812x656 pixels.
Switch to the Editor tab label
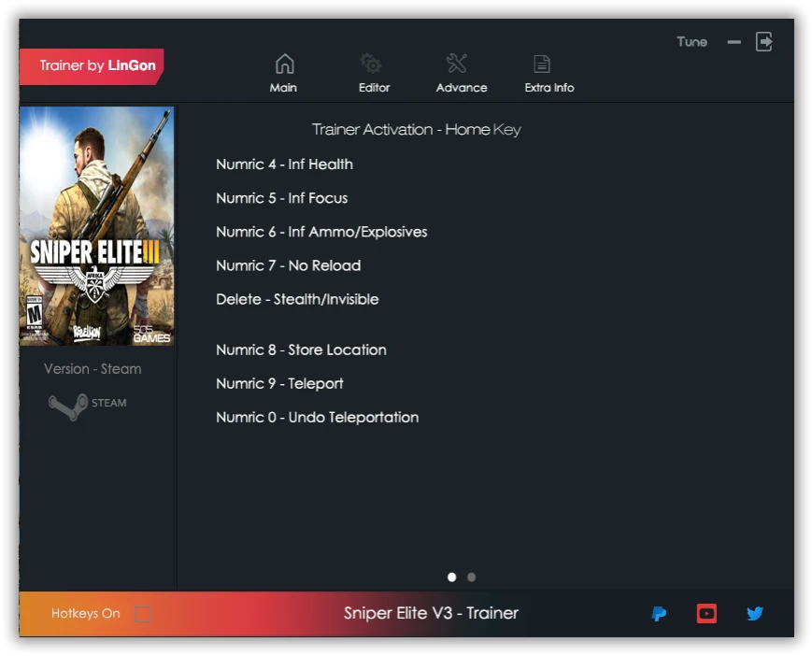tap(374, 88)
